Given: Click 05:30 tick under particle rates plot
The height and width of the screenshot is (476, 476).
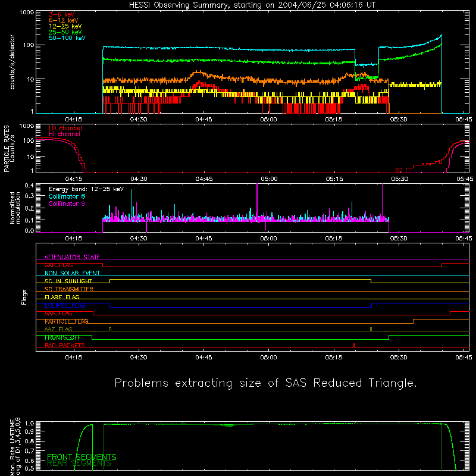Looking at the screenshot, I should (400, 179).
